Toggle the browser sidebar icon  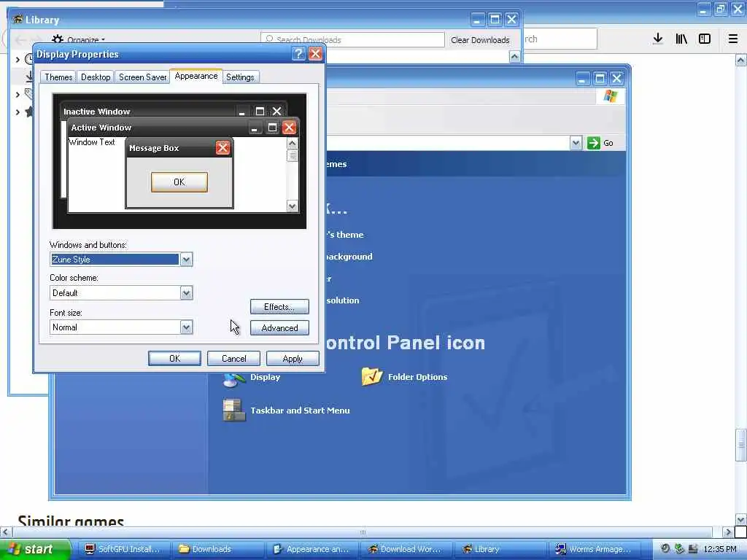(x=705, y=39)
